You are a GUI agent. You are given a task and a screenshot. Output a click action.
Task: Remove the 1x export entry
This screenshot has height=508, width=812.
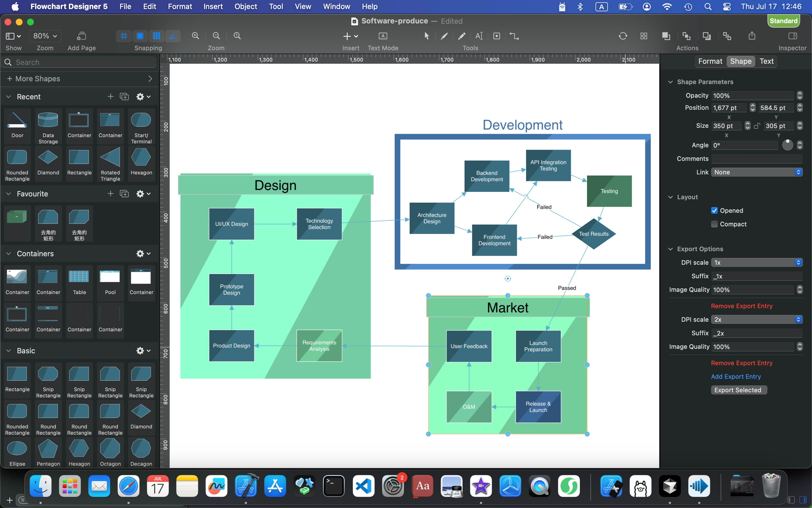[742, 306]
